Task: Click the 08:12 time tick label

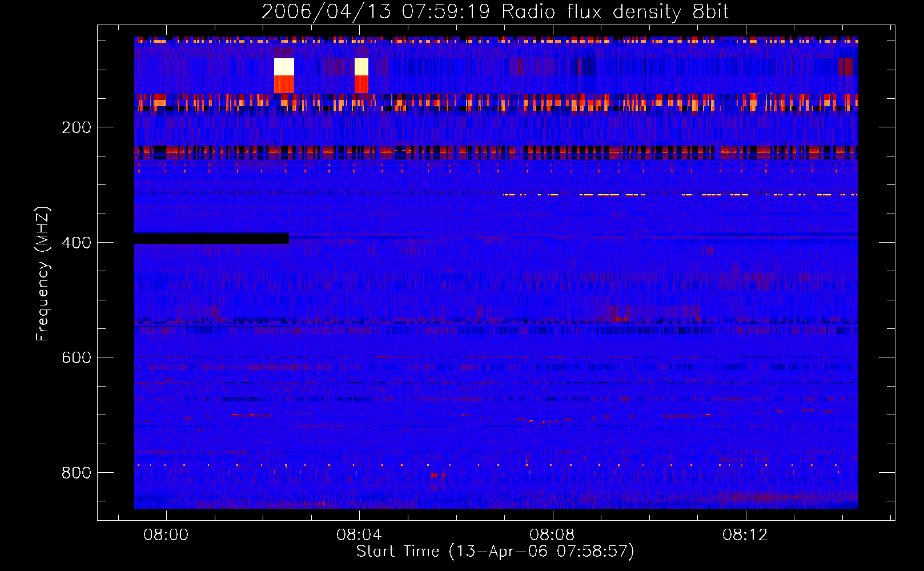Action: tap(745, 535)
